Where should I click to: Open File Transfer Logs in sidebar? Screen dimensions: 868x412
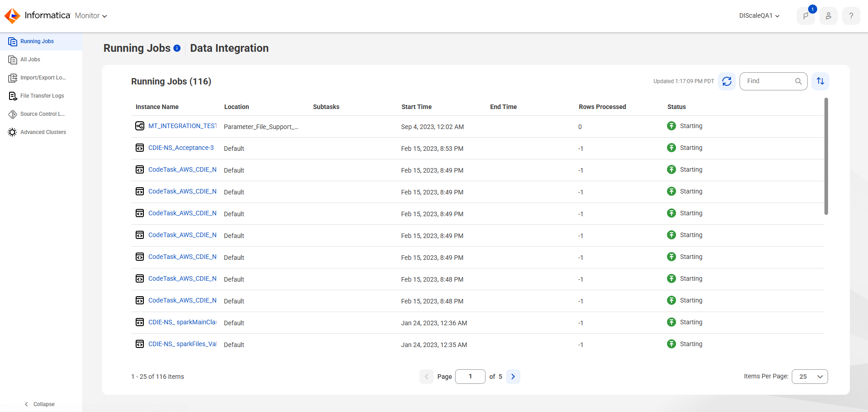tap(41, 96)
